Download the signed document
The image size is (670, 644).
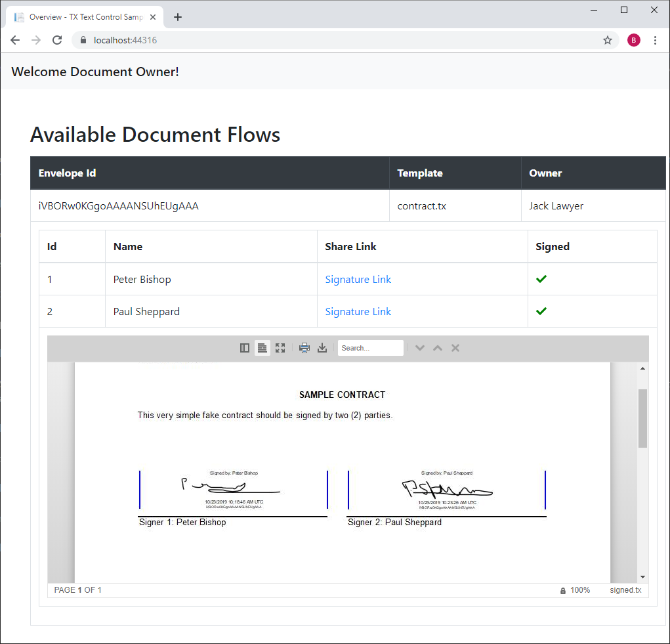322,348
